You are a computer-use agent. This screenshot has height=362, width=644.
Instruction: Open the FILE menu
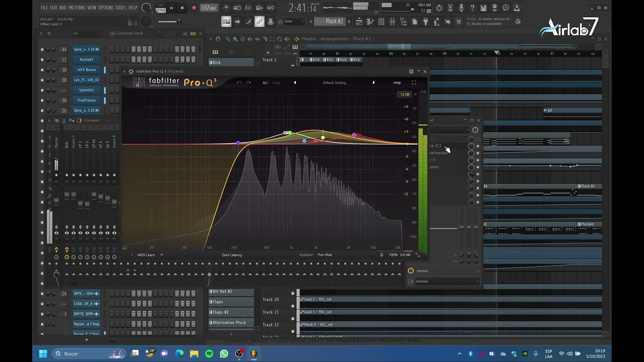[x=44, y=8]
